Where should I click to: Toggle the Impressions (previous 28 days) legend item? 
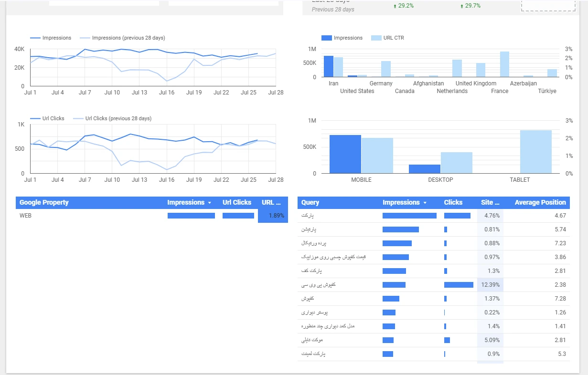[x=122, y=38]
